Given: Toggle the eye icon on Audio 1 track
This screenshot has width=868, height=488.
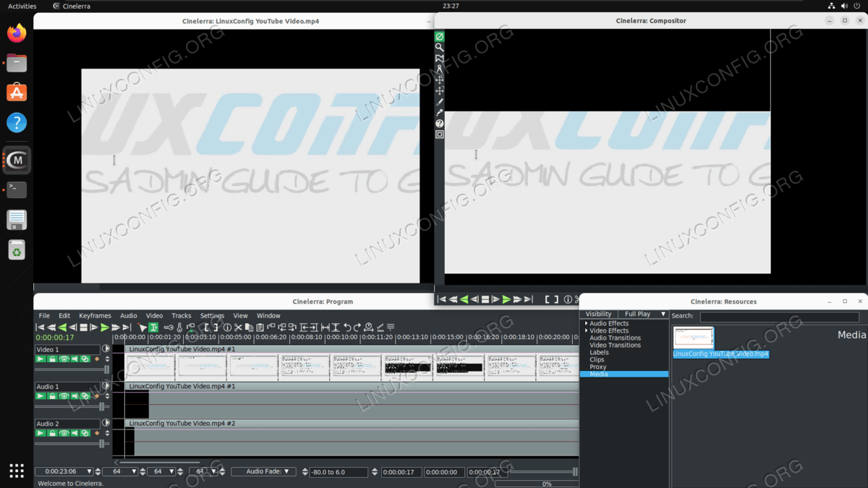Looking at the screenshot, I should coord(64,396).
